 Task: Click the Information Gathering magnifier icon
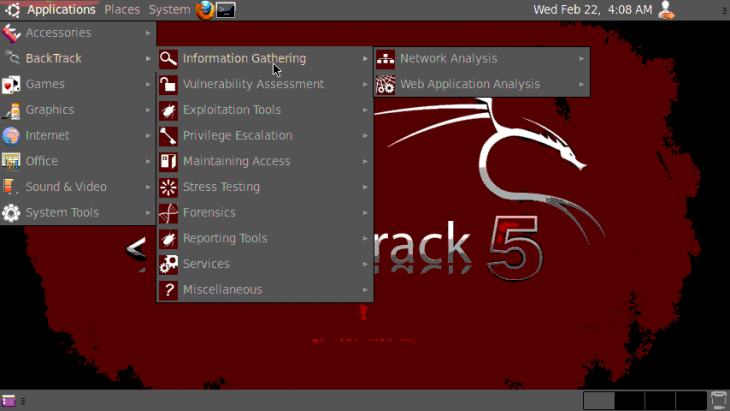168,59
